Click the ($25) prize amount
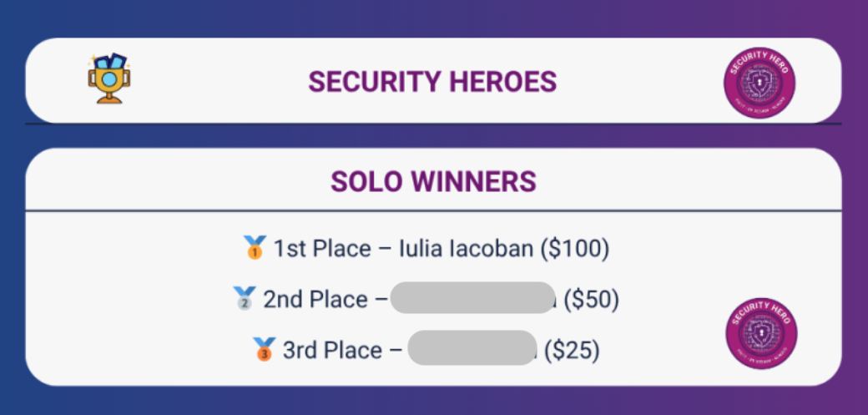 572,350
